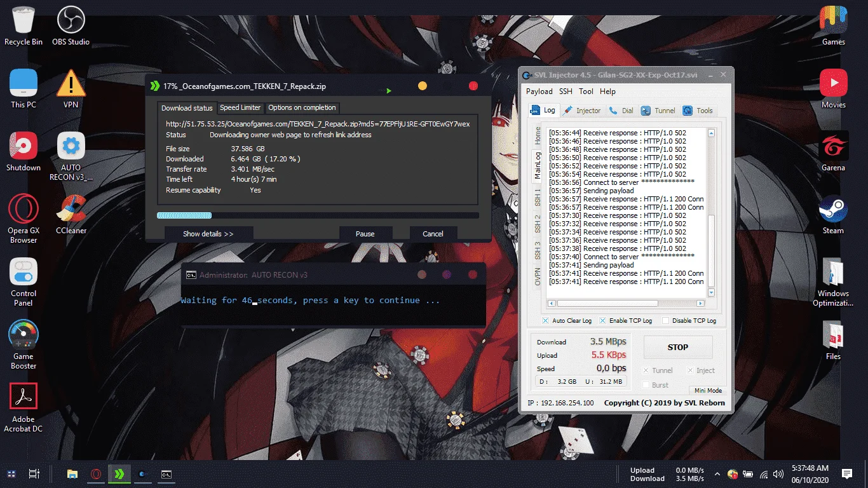Switch to the Tools tab
Screen dimensions: 868x488
coord(698,111)
